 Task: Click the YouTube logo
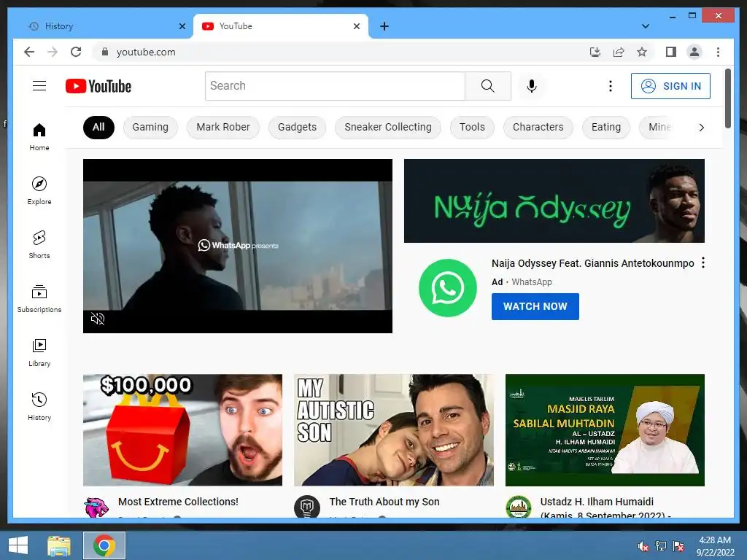click(98, 86)
